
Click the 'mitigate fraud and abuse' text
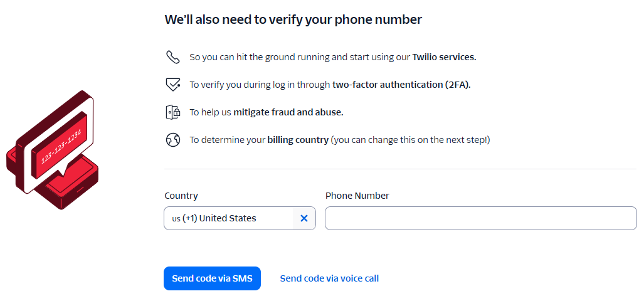pos(288,112)
